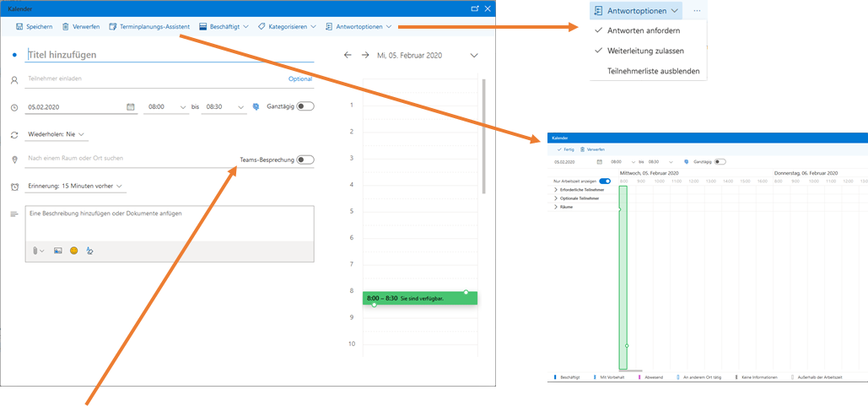The width and height of the screenshot is (868, 406).
Task: Toggle Weiterleitung zulassen menu option
Action: 648,51
